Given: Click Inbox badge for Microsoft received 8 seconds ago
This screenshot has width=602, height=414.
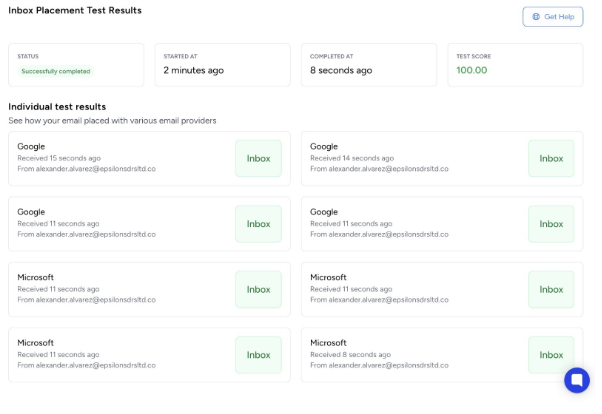Looking at the screenshot, I should (x=551, y=354).
